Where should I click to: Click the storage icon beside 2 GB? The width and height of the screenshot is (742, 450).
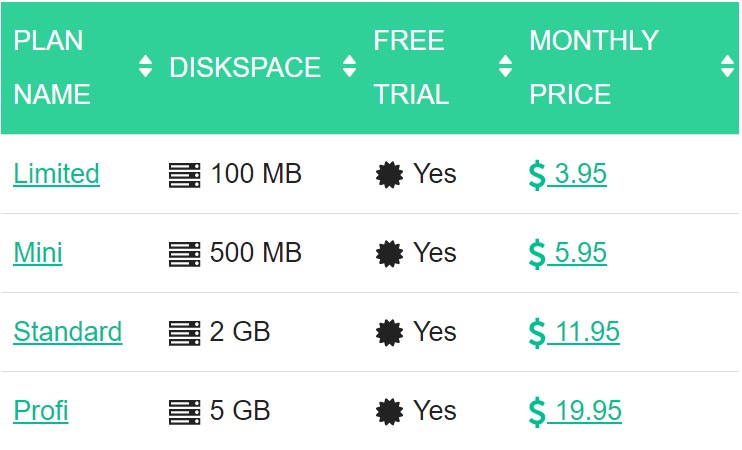click(185, 332)
